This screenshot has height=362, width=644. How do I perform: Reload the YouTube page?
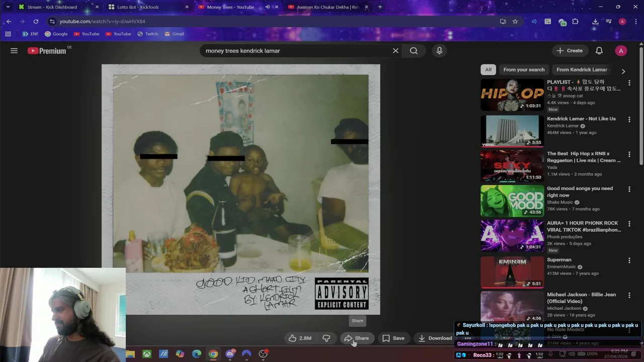pyautogui.click(x=36, y=22)
